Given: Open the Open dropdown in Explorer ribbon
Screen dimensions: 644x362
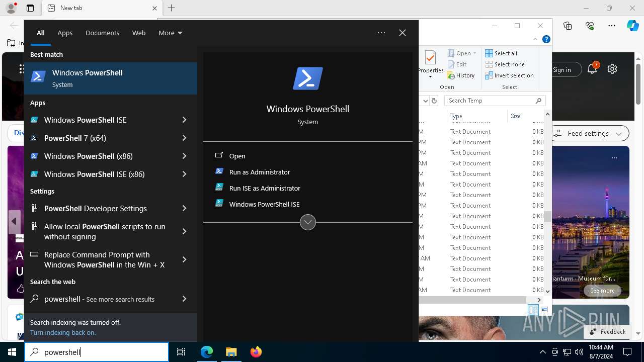Looking at the screenshot, I should [x=461, y=53].
